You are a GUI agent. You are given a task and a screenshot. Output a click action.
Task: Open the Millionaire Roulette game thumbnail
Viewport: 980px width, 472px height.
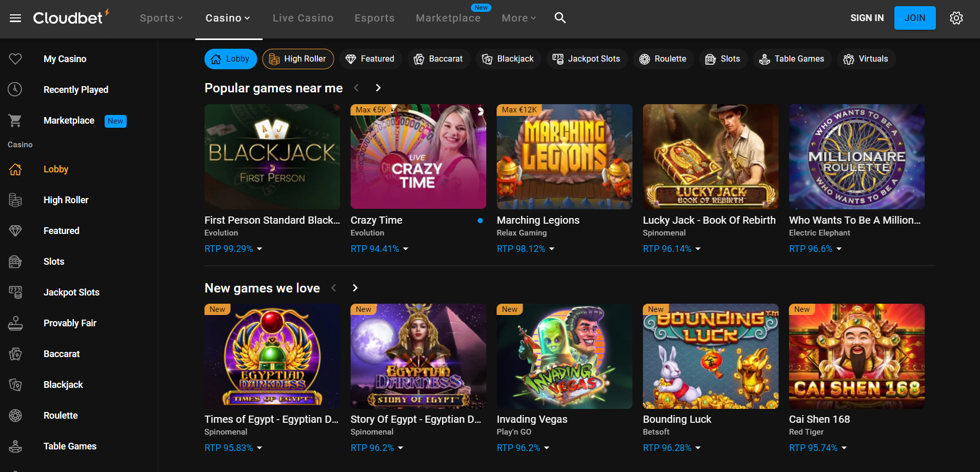(856, 156)
